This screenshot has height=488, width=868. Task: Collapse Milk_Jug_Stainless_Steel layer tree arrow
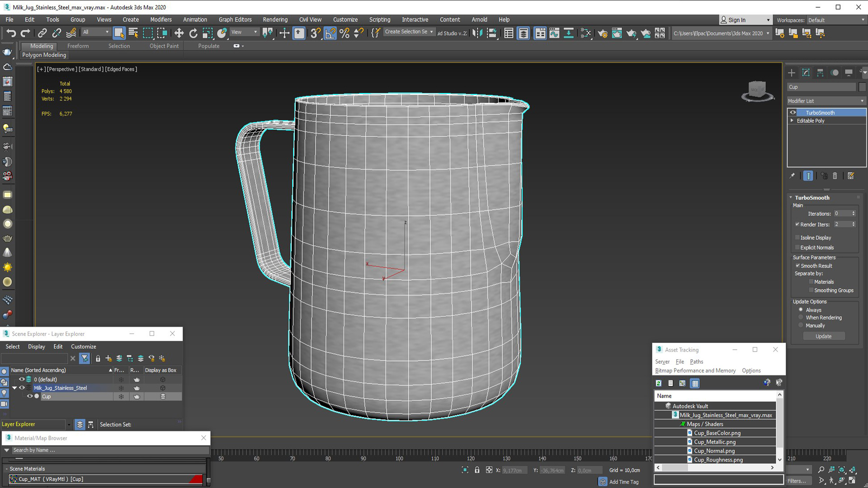coord(14,388)
